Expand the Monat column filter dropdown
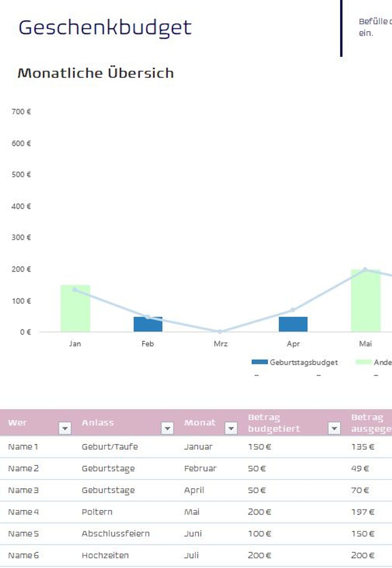Viewport: 392px width, 568px height. (231, 428)
